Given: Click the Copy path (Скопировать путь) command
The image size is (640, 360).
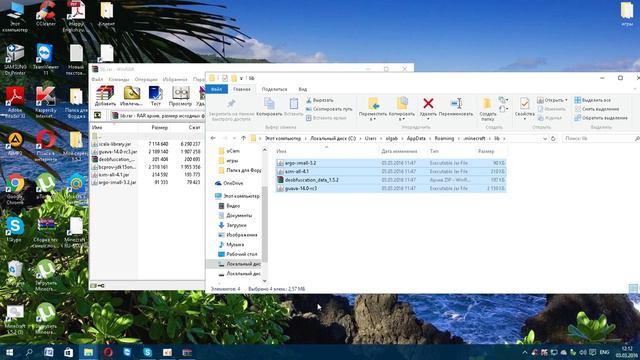Looking at the screenshot, I should [x=329, y=109].
